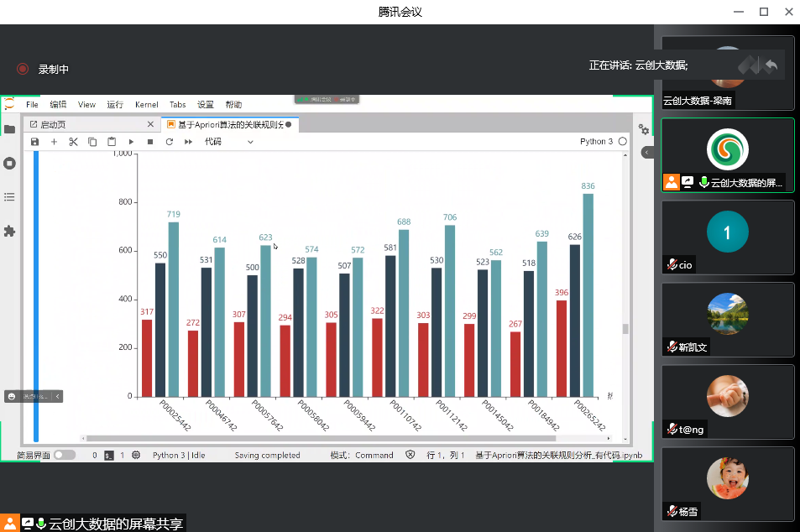The height and width of the screenshot is (532, 800).
Task: Collapse the floating emoji reaction toolbar
Action: [57, 396]
